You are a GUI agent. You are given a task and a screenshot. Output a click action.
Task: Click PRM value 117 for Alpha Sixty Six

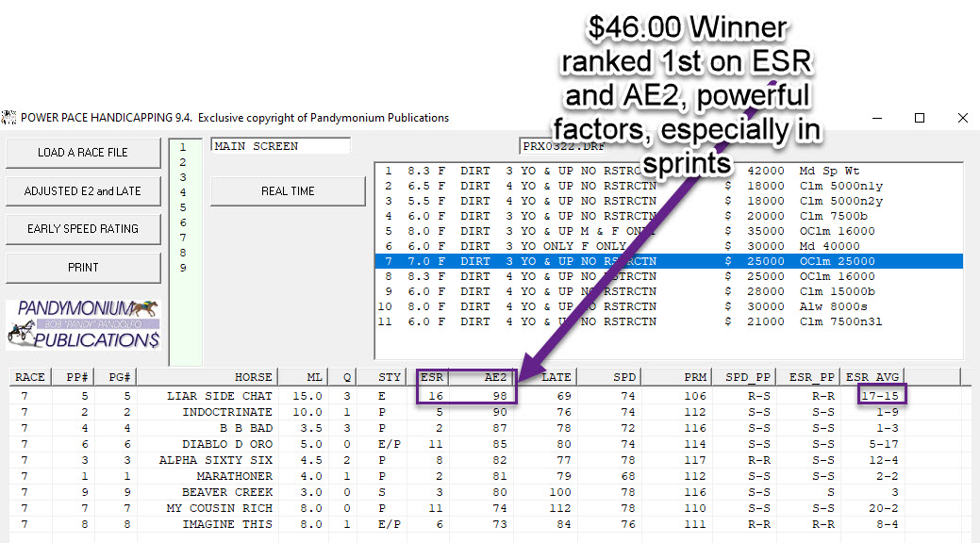click(x=695, y=460)
